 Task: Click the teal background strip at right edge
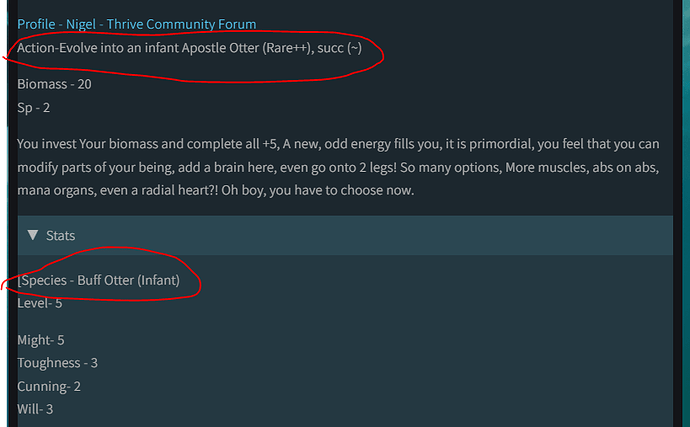686,214
